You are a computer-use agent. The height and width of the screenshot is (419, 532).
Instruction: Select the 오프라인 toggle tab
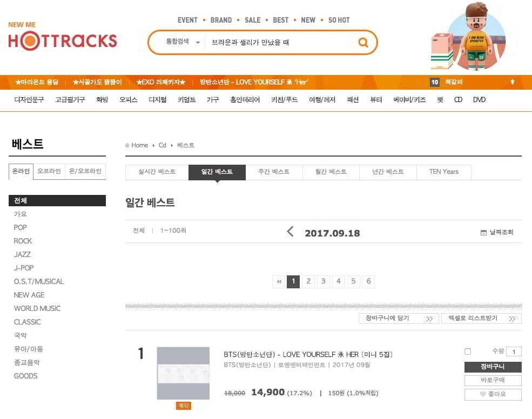[x=49, y=172]
